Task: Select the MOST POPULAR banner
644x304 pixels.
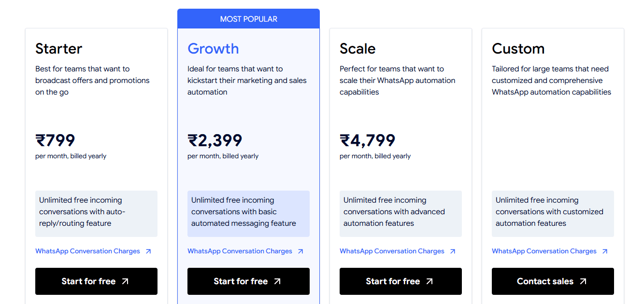Action: click(x=248, y=19)
